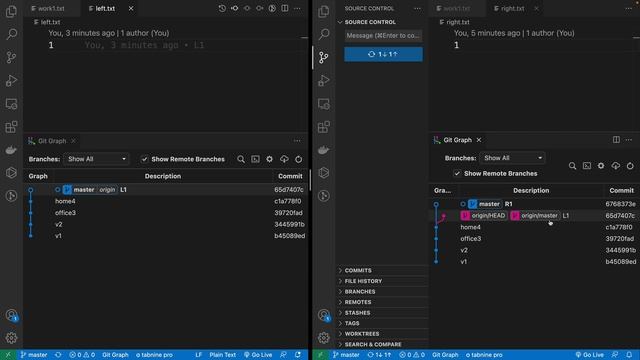Open Extensions view in right window
Screen dimensions: 640x360
[324, 127]
